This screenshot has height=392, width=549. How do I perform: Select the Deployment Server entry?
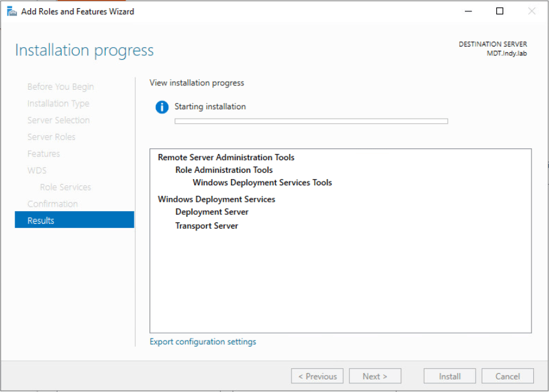click(212, 212)
